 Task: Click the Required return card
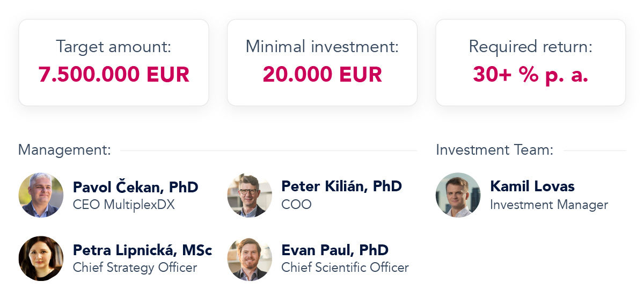530,62
